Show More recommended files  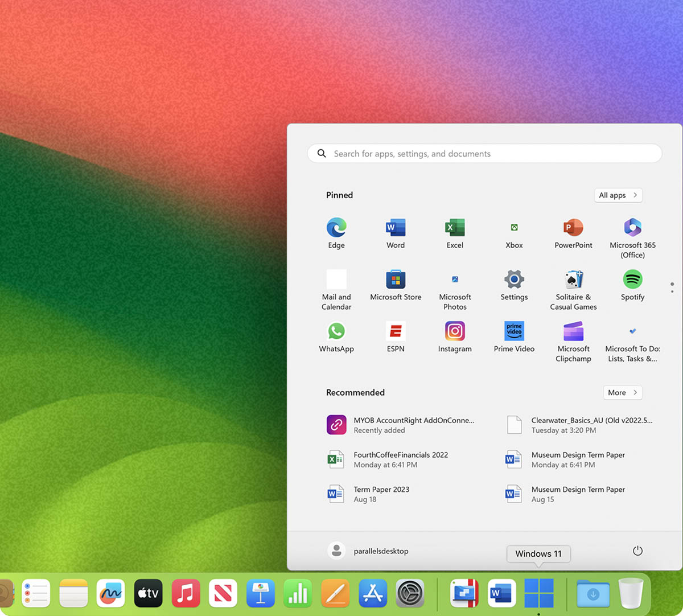click(x=622, y=392)
